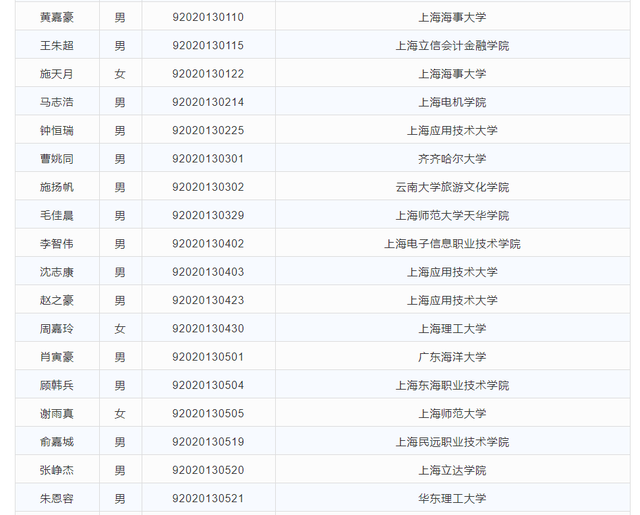Click school 上海立信会计金融学院
The image size is (640, 515).
(x=452, y=45)
